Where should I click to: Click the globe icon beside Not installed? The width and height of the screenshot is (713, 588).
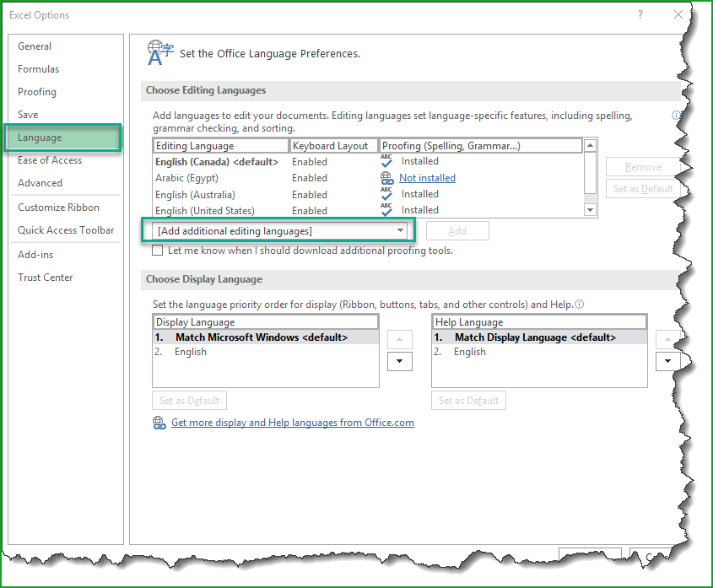pyautogui.click(x=387, y=178)
